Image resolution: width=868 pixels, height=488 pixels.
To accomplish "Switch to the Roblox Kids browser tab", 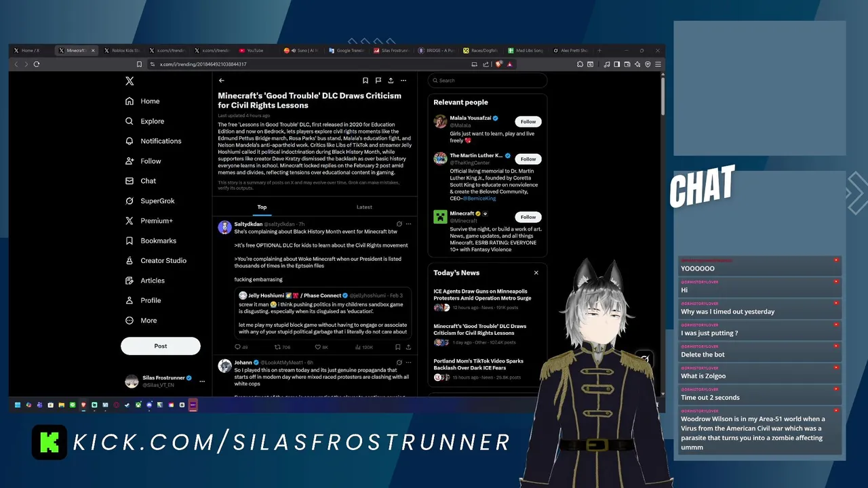I will [121, 50].
